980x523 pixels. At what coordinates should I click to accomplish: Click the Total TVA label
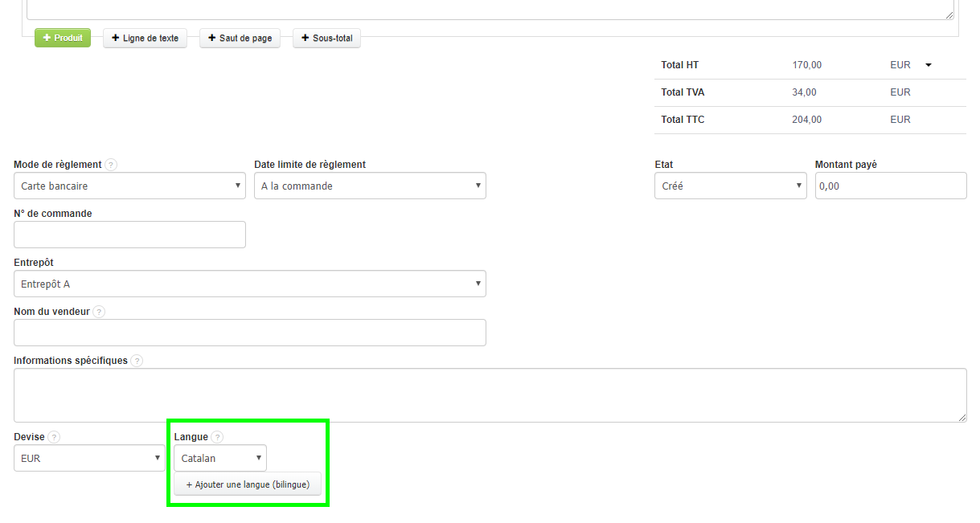[683, 92]
